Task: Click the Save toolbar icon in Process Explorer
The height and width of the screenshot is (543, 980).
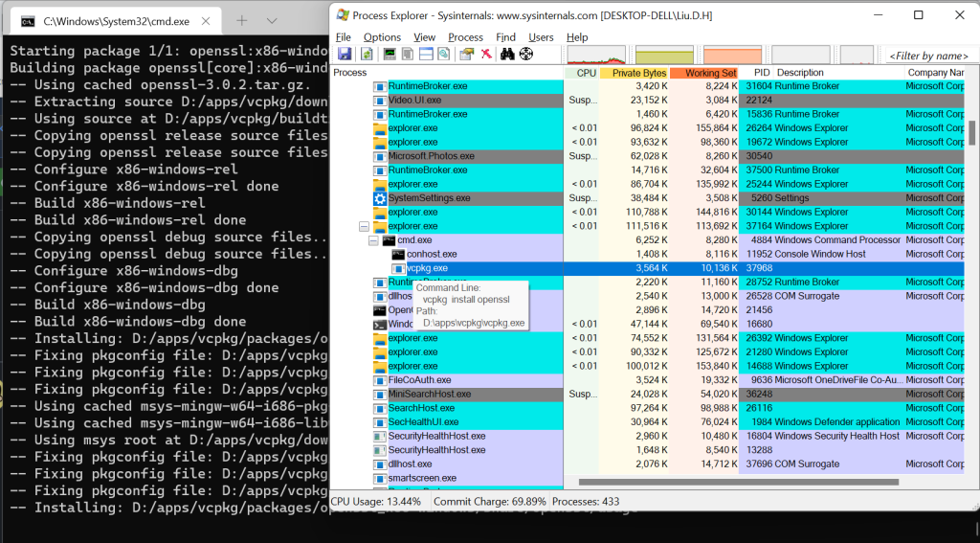Action: [x=345, y=55]
